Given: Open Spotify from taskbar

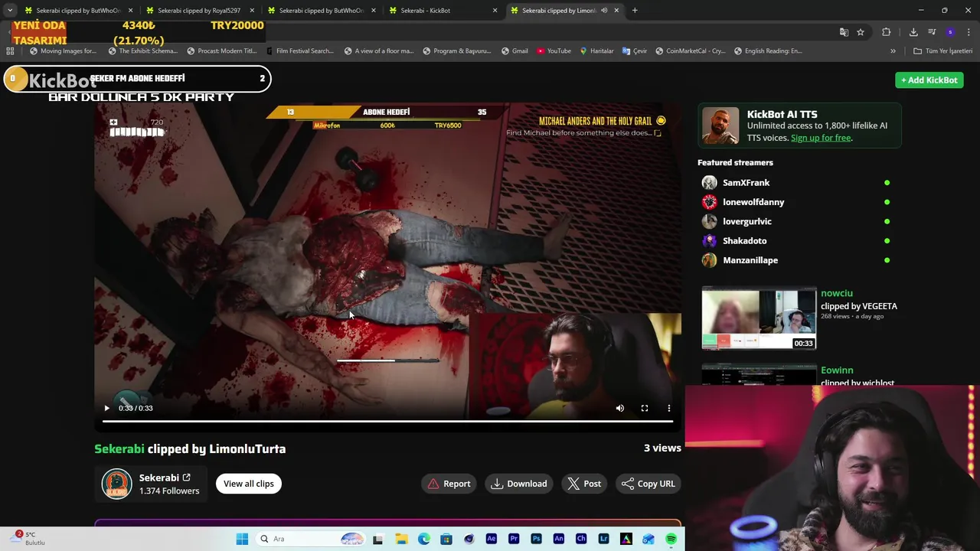Looking at the screenshot, I should [x=671, y=539].
